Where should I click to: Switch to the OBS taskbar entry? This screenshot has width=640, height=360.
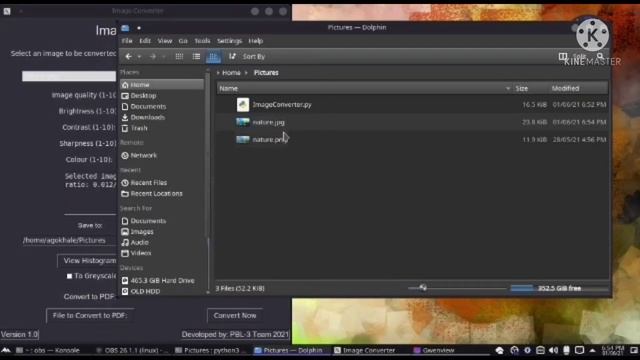click(x=132, y=350)
